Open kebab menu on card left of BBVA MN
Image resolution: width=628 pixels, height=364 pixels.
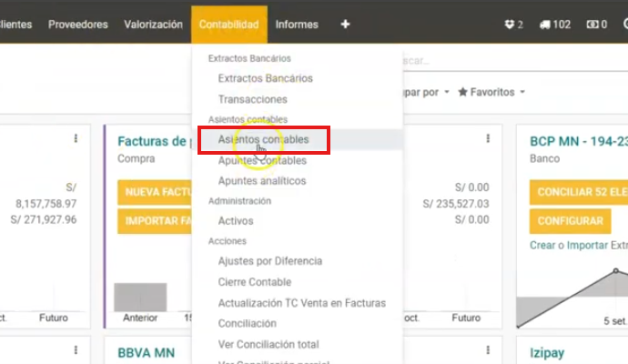[x=76, y=350]
